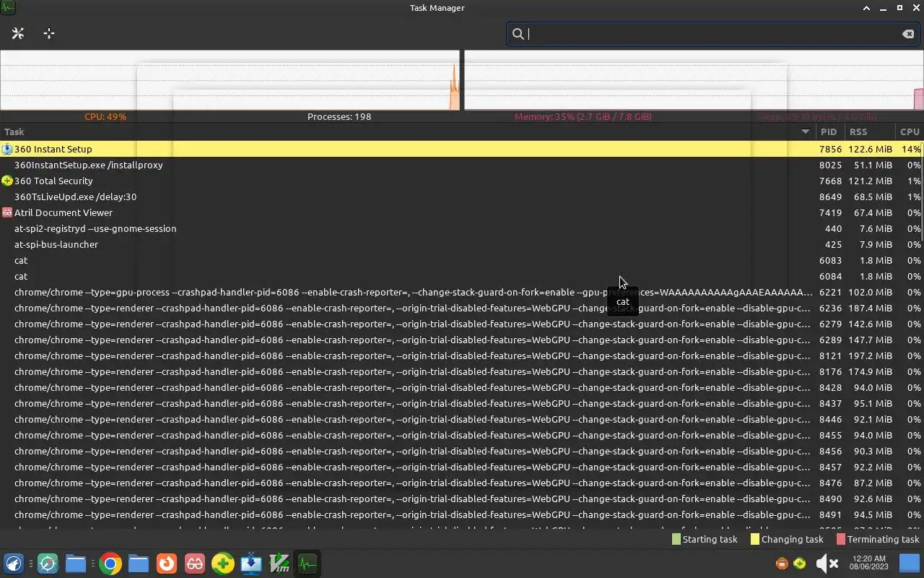Image resolution: width=924 pixels, height=578 pixels.
Task: Launch the Safari-like compass browser from panel
Action: (48, 564)
